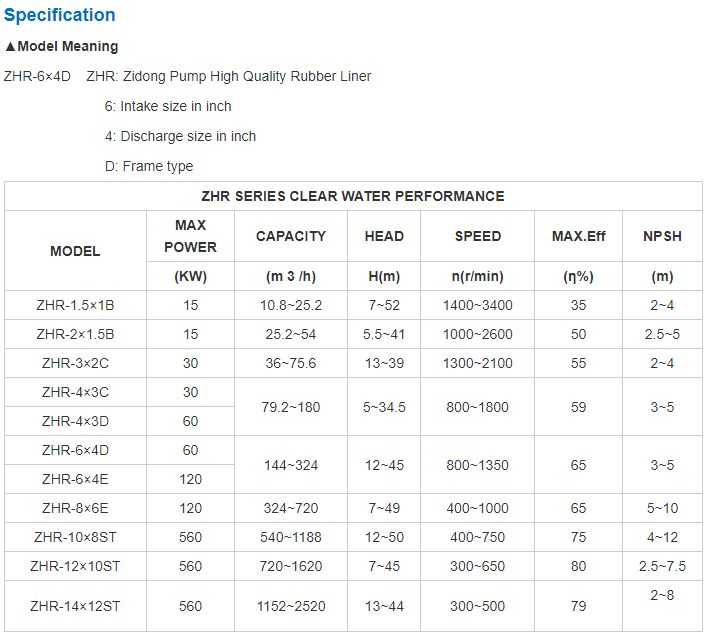Click the (η%) unit cell
Image resolution: width=707 pixels, height=637 pixels.
point(578,276)
